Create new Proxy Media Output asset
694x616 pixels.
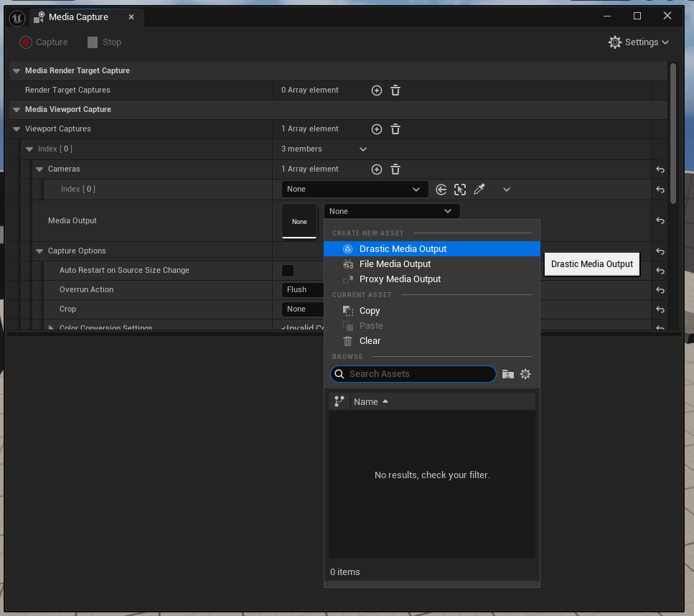431,279
